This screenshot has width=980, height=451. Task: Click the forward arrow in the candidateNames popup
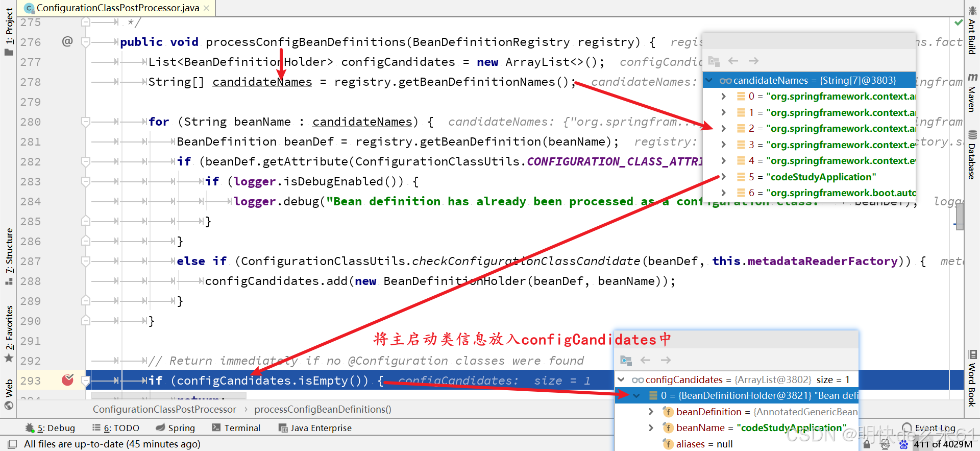pyautogui.click(x=753, y=61)
